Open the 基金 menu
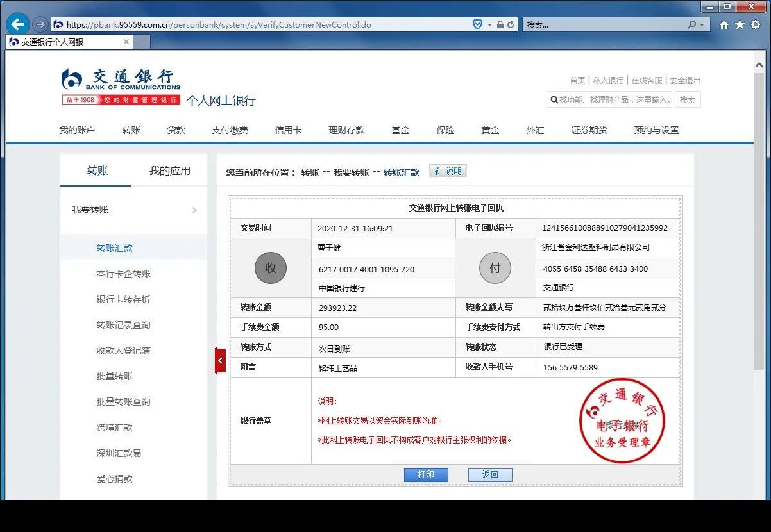 point(400,130)
